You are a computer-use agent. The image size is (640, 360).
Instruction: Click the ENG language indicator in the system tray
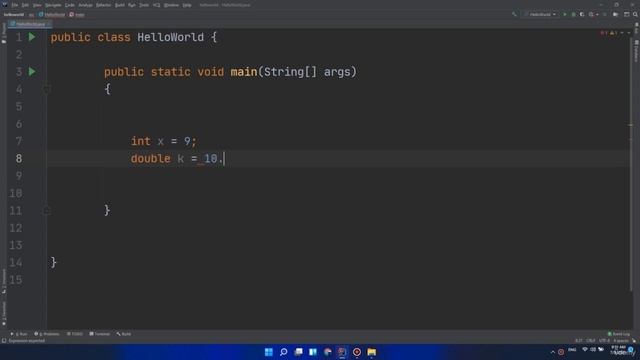pyautogui.click(x=572, y=350)
